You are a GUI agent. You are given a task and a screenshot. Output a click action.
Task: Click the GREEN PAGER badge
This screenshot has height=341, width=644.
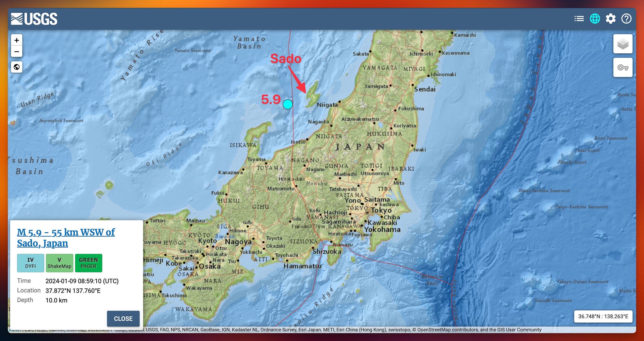point(89,263)
